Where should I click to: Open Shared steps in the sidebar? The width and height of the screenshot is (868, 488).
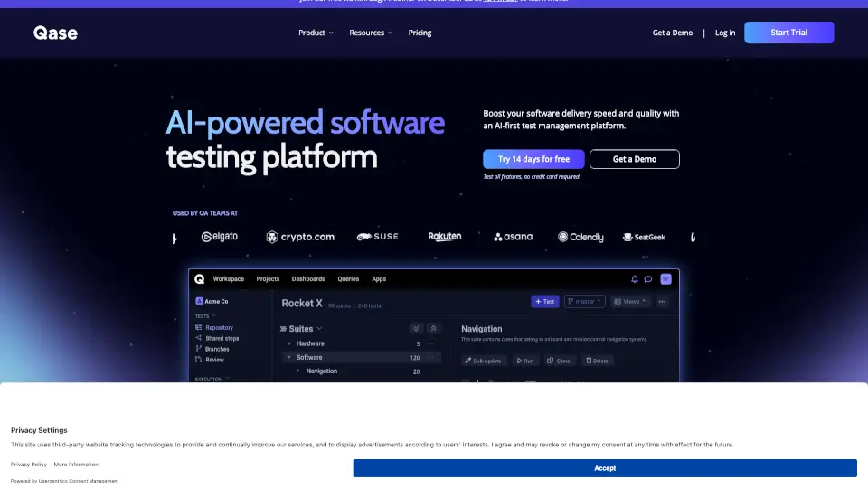click(x=222, y=338)
